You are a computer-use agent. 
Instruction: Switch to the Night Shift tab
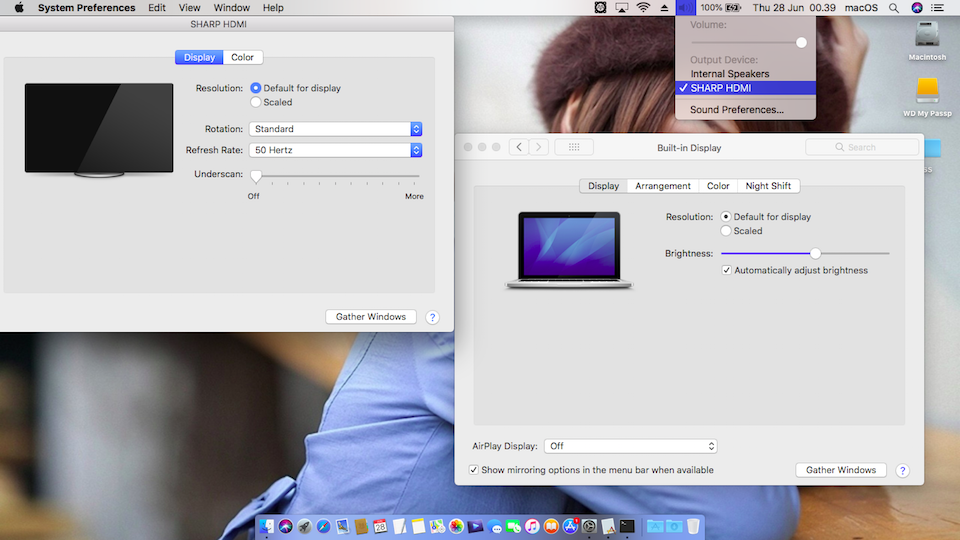coord(768,186)
